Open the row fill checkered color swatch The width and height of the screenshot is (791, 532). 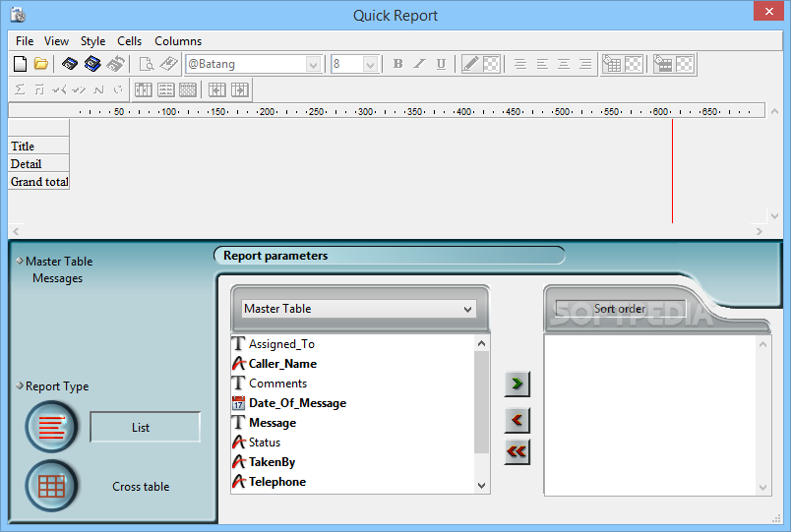point(685,64)
